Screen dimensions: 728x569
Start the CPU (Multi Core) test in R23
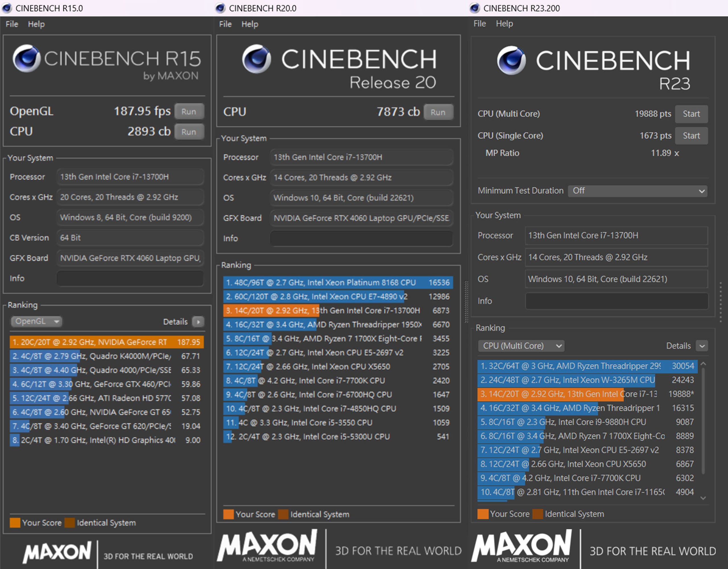pyautogui.click(x=691, y=114)
